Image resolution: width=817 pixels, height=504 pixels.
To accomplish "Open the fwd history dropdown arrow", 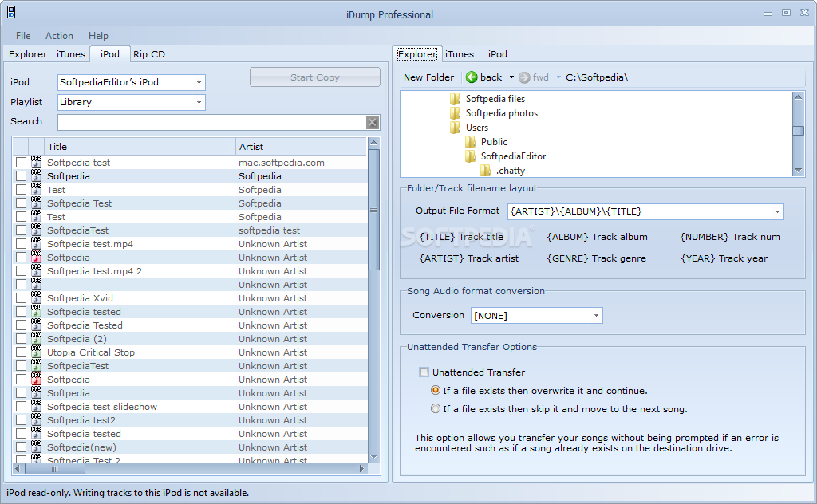I will [x=558, y=77].
